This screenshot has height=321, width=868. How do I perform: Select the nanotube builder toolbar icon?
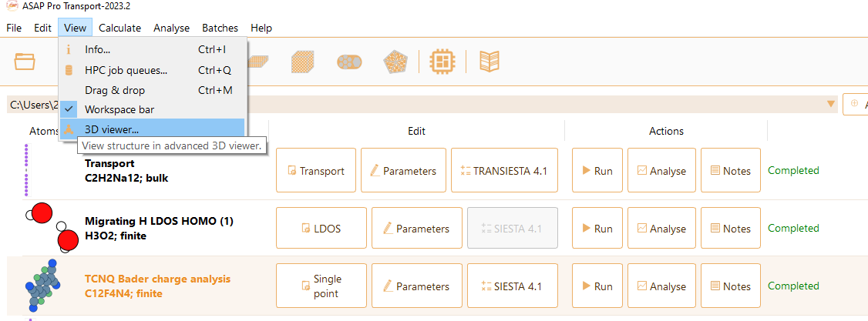[349, 62]
